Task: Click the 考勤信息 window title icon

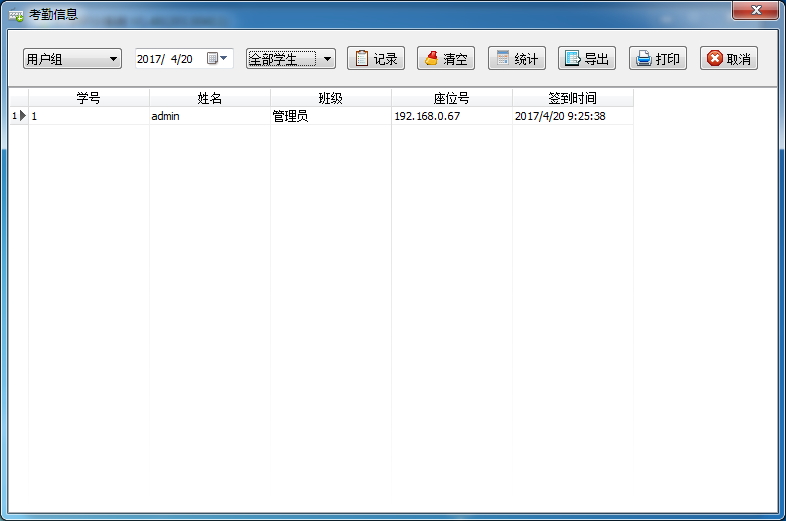Action: 16,15
